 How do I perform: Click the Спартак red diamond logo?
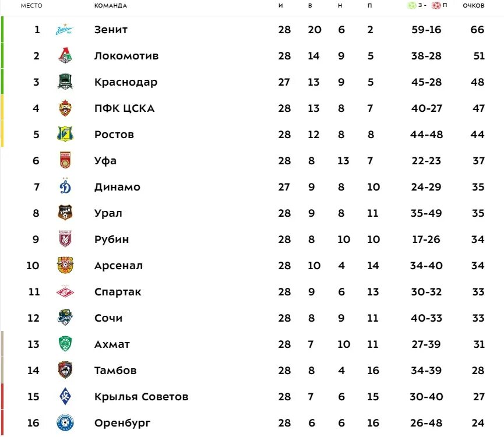[65, 292]
